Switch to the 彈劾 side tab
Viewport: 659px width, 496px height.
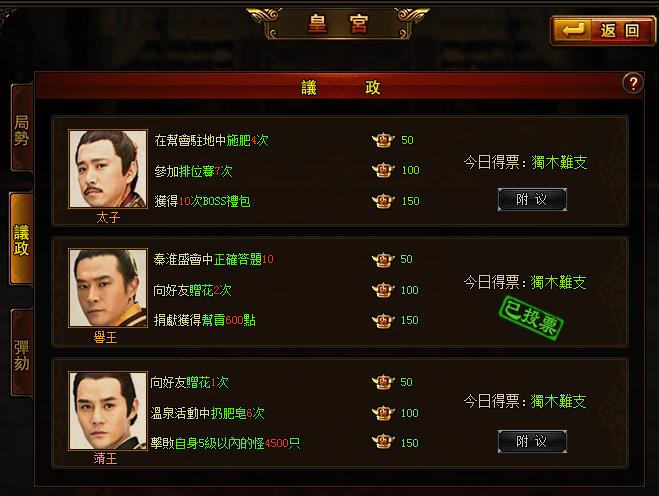[x=22, y=354]
